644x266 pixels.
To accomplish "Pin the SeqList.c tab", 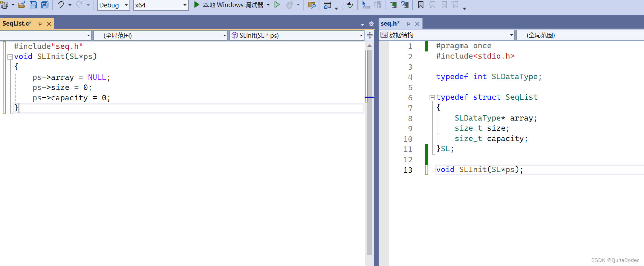I will pos(40,24).
